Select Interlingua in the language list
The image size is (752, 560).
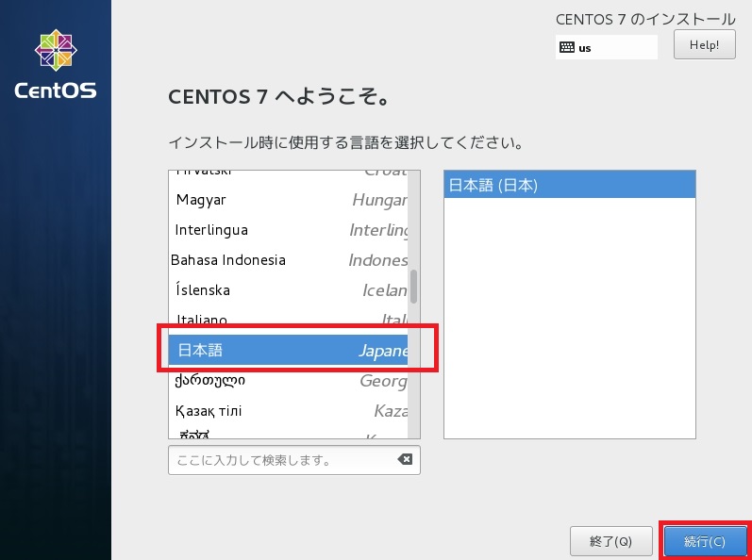click(x=288, y=230)
